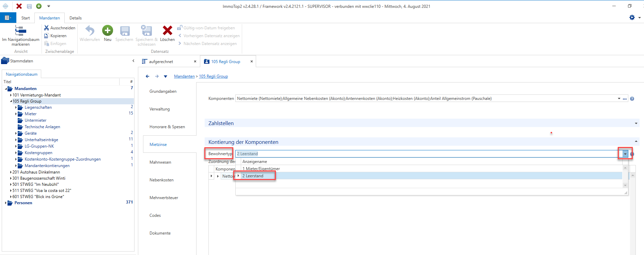
Task: Choose 2 Leerstand in the dropdown list
Action: [253, 176]
